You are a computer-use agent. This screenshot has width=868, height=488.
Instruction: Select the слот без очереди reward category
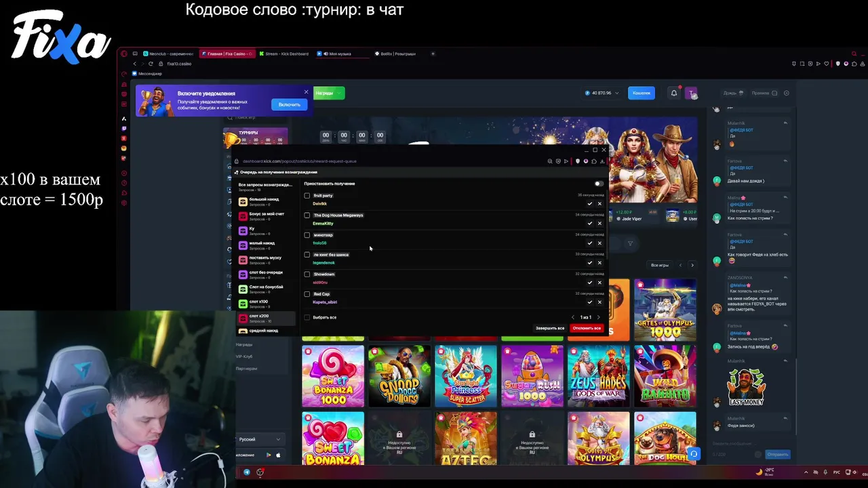click(265, 274)
